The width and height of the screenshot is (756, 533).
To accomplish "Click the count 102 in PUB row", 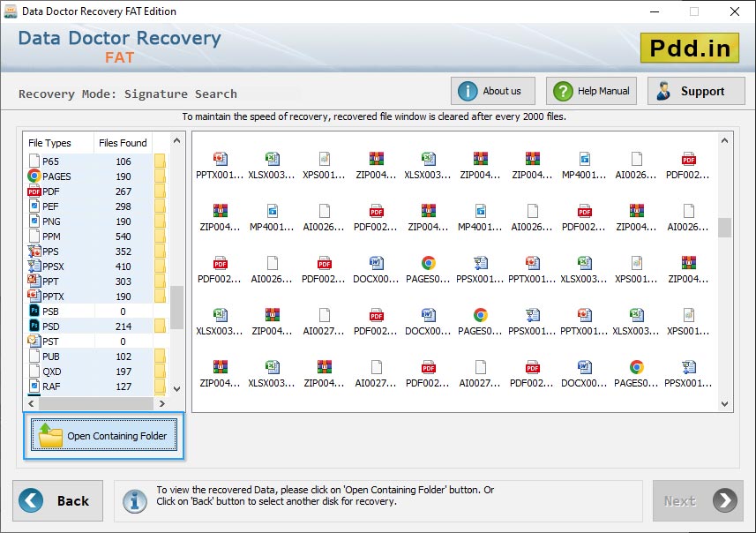I will tap(123, 357).
